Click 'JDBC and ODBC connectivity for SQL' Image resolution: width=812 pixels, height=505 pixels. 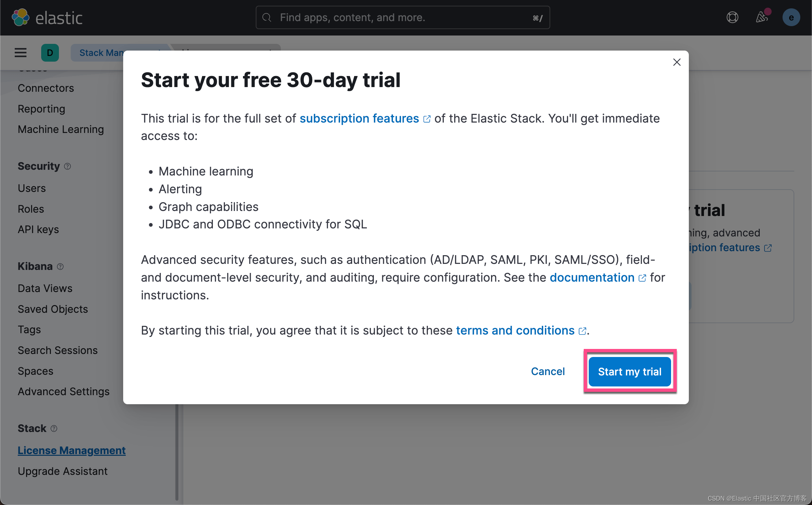[x=263, y=224]
